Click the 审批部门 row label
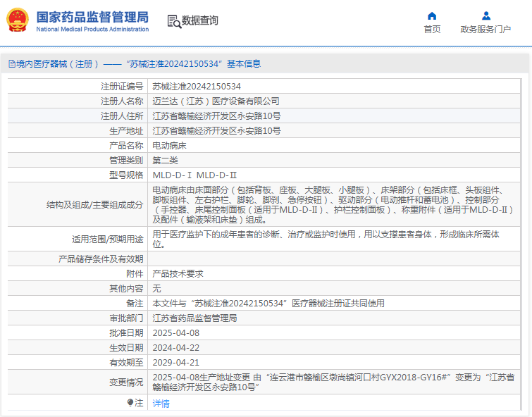 [126, 318]
